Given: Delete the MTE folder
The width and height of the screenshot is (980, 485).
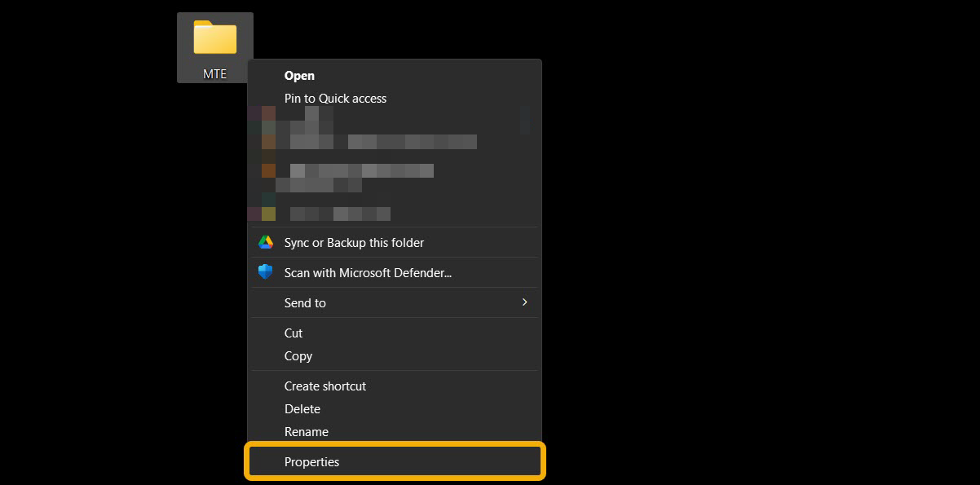Looking at the screenshot, I should pos(302,408).
